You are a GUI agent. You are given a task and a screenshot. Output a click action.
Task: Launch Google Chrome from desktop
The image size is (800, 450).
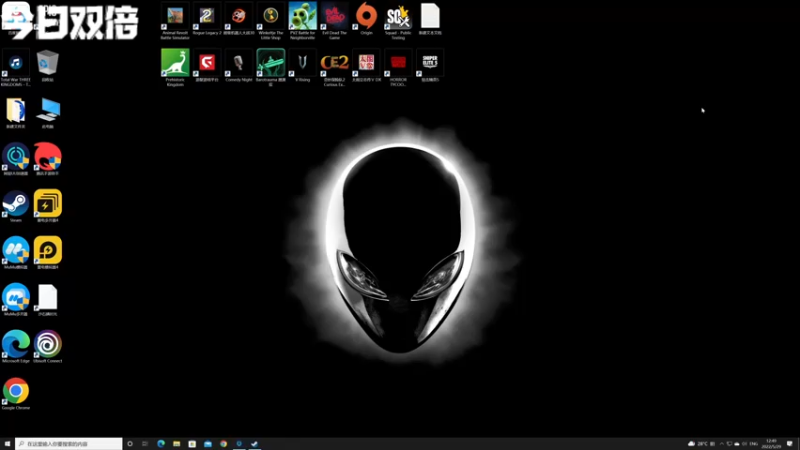pos(16,393)
